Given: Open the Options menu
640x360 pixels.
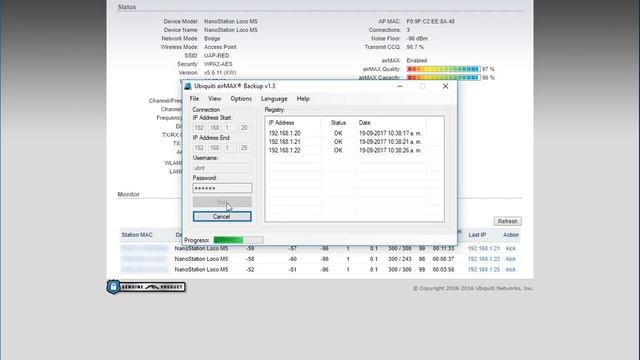Looking at the screenshot, I should coord(241,99).
